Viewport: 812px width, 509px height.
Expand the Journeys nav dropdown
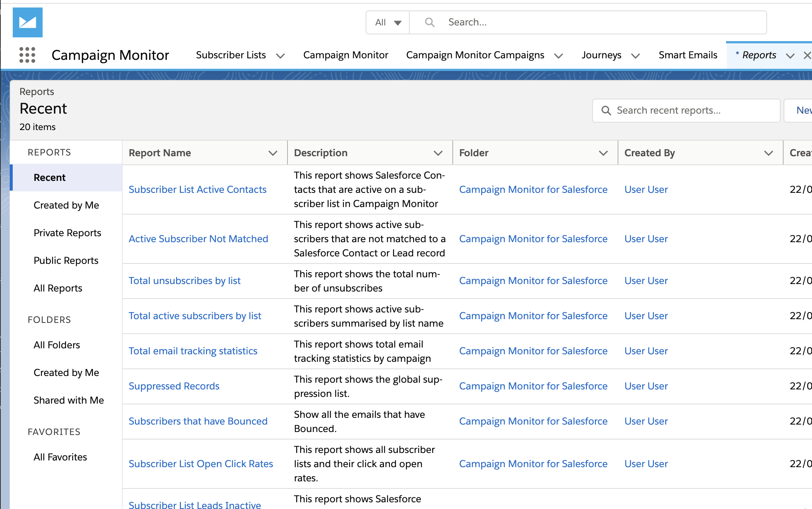pos(636,56)
